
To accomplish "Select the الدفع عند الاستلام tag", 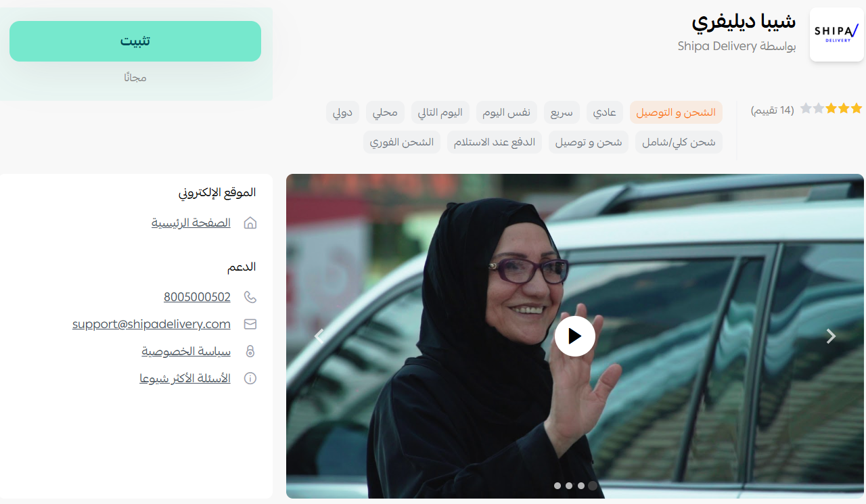I will coord(495,142).
